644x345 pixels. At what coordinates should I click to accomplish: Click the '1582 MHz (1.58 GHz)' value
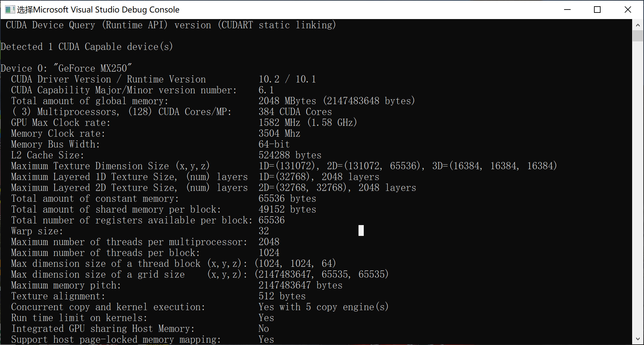308,123
